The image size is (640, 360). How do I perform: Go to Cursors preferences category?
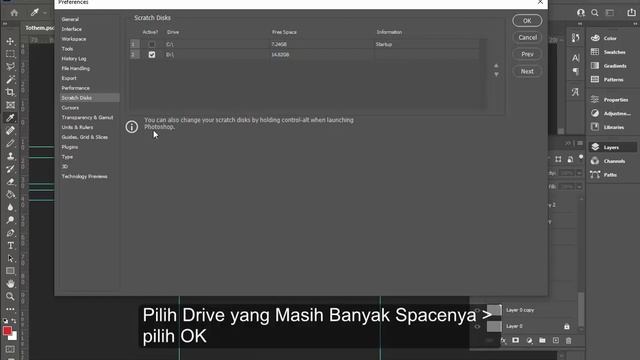70,107
